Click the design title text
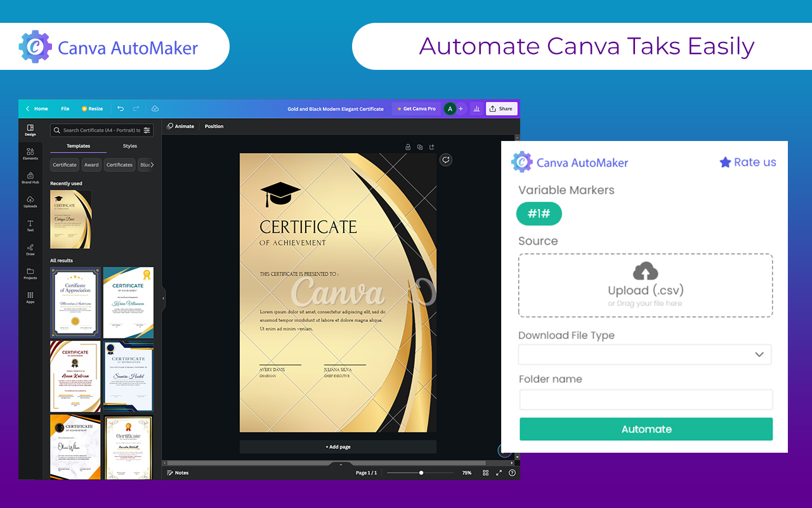 point(336,109)
